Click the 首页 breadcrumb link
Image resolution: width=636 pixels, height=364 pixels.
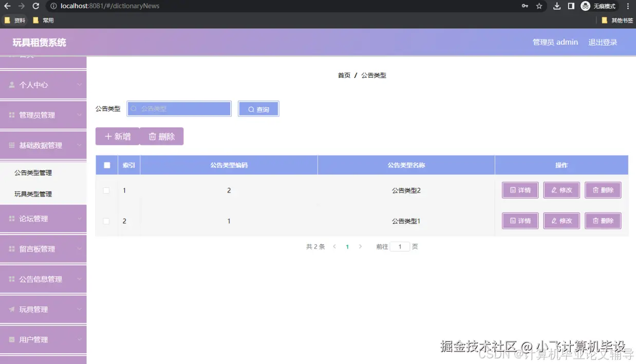(x=344, y=75)
